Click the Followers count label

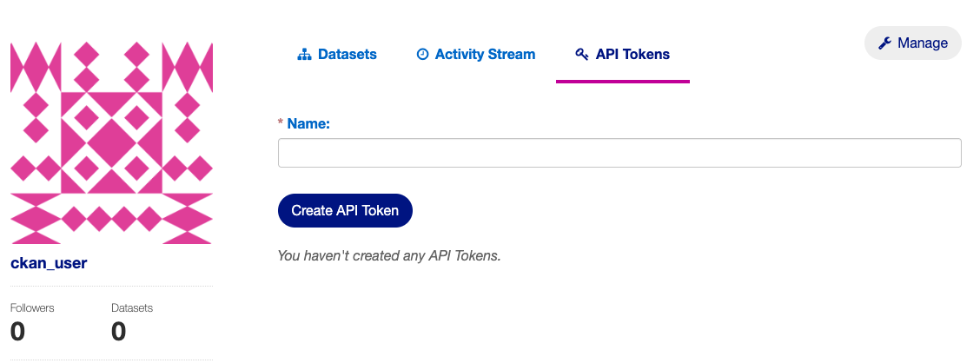(32, 308)
